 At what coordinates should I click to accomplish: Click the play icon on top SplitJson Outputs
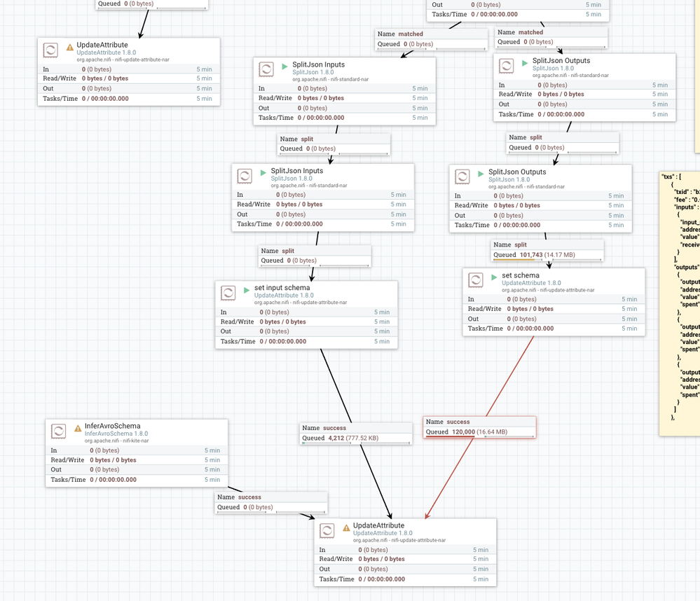pos(525,63)
